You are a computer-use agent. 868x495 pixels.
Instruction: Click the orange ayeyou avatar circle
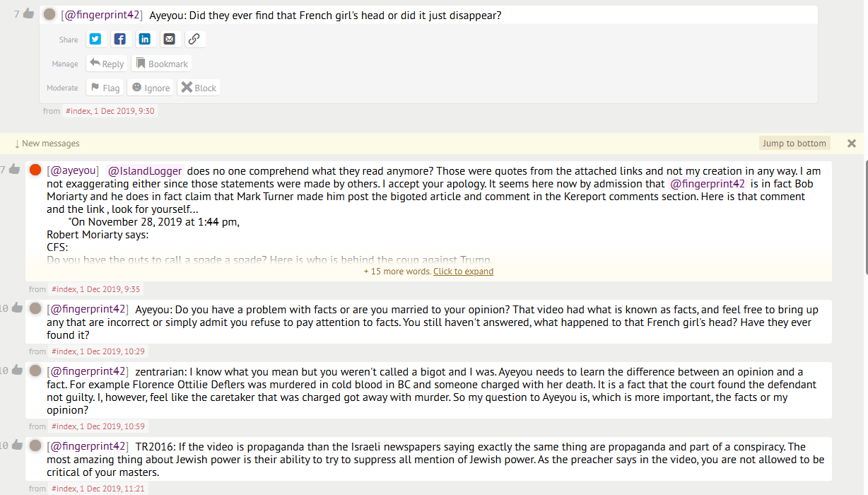(35, 170)
